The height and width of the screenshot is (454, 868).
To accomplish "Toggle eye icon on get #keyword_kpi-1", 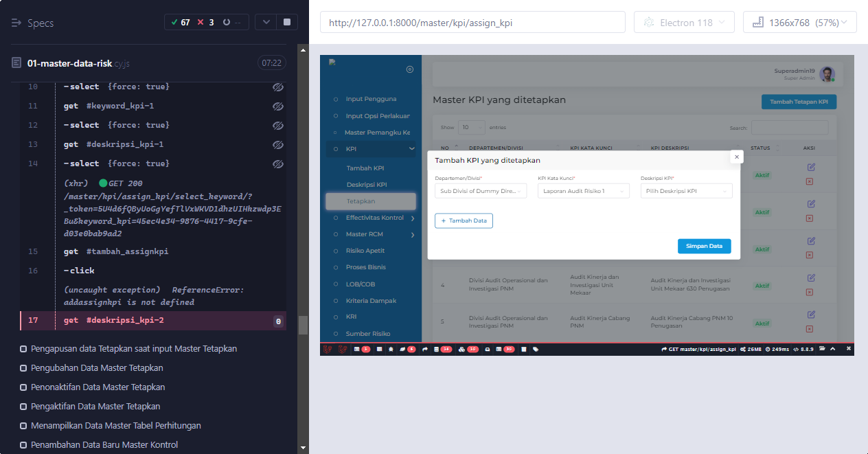I will 278,106.
